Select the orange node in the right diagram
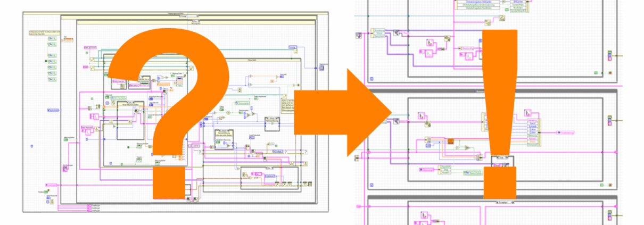The image size is (644, 225). [450, 141]
